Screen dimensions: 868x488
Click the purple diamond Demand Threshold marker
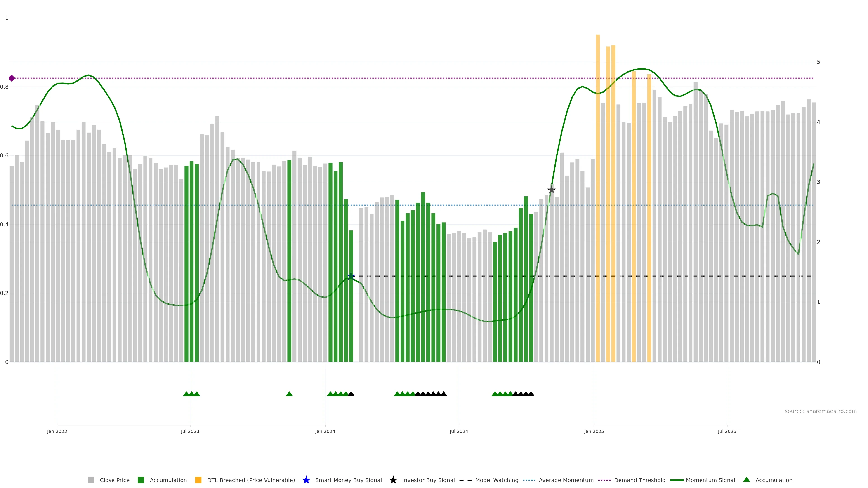(12, 78)
